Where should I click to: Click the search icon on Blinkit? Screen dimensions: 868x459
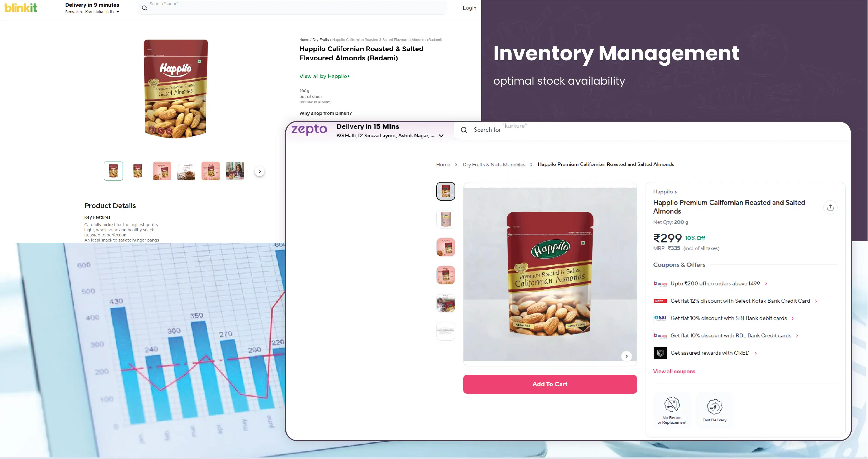coord(144,8)
